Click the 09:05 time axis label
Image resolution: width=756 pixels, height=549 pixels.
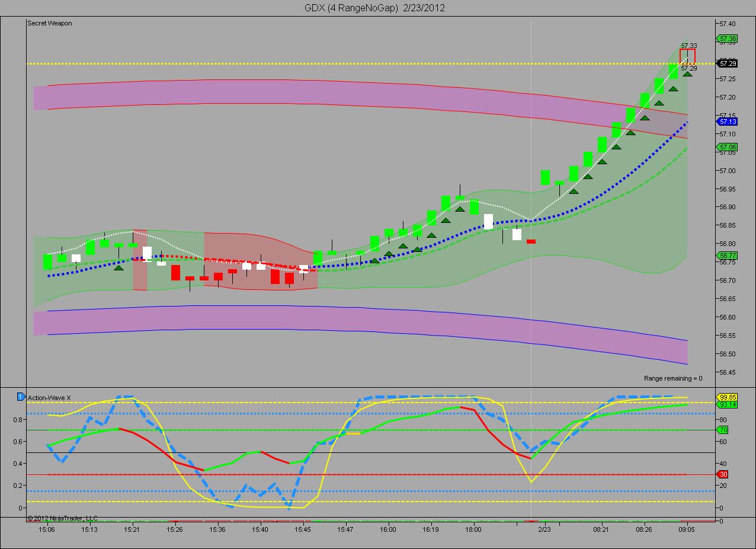pos(687,529)
